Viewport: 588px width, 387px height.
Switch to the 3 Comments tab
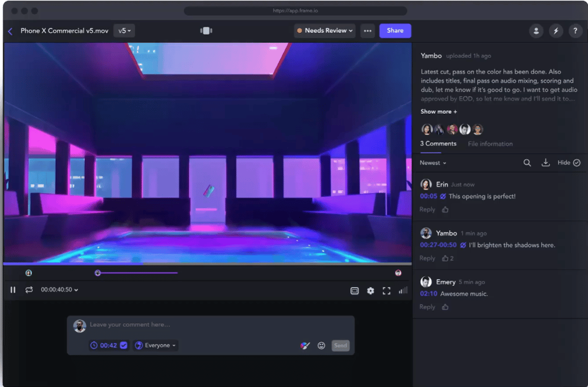coord(438,144)
